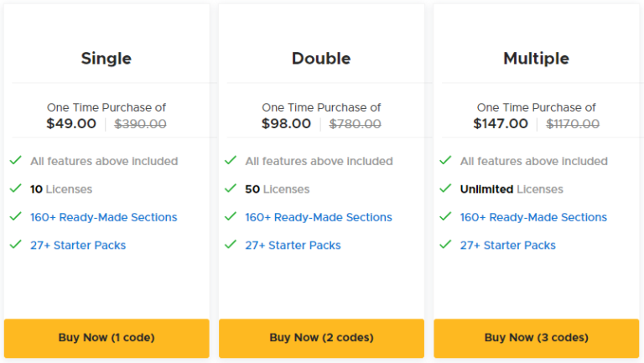Follow the Single plan's 27+ Starter Packs link
644x363 pixels.
point(78,246)
